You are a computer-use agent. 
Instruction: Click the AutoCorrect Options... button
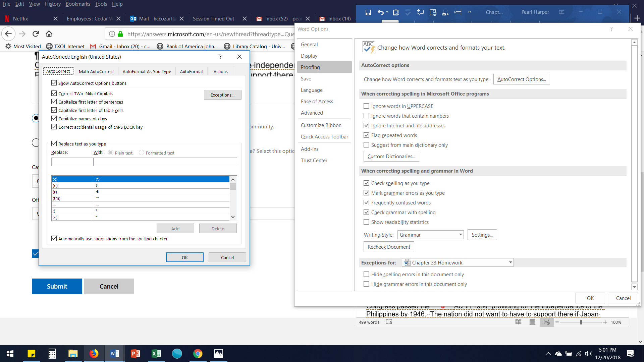point(522,79)
